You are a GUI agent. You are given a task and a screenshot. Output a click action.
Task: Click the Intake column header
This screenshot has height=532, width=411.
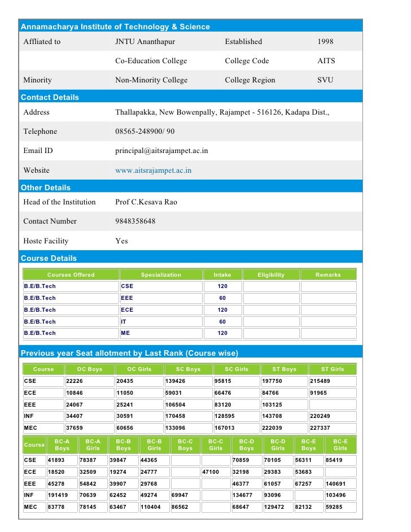coord(222,275)
